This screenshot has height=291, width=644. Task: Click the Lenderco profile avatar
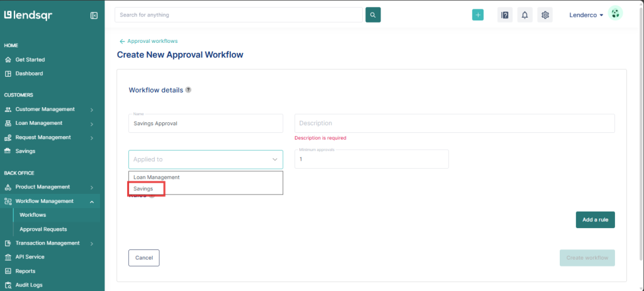(x=616, y=14)
